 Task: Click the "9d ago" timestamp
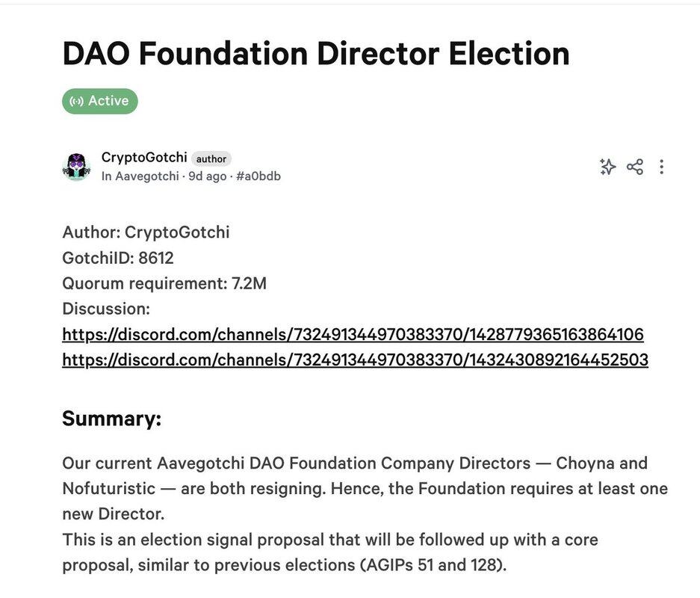coord(207,176)
